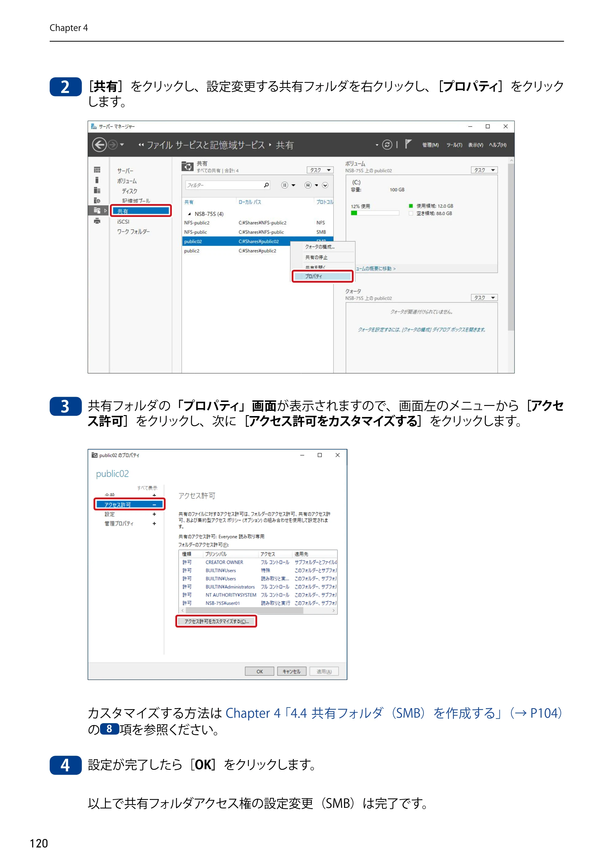
Task: Click アクセス許可をカスタマイズする(C)... button
Action: pyautogui.click(x=216, y=622)
